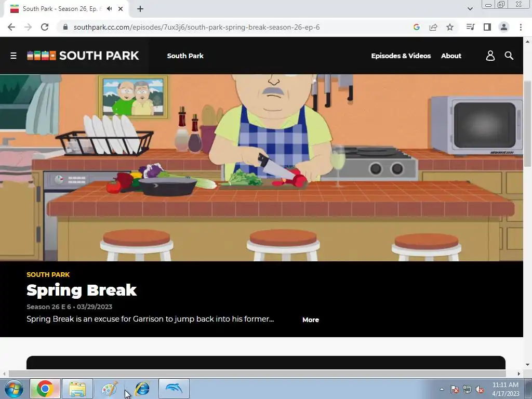The image size is (532, 399).
Task: Click the scroll right arrow
Action: tap(518, 374)
